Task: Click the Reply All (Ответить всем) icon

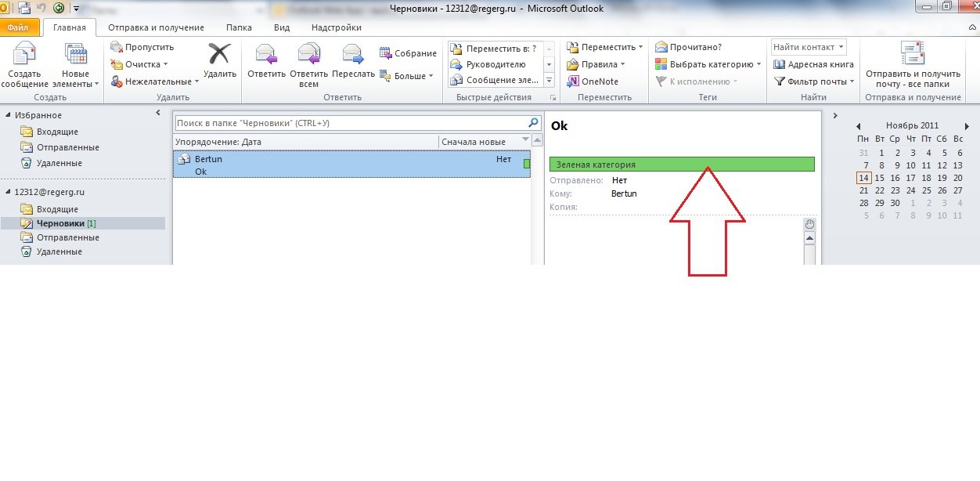Action: click(x=309, y=55)
